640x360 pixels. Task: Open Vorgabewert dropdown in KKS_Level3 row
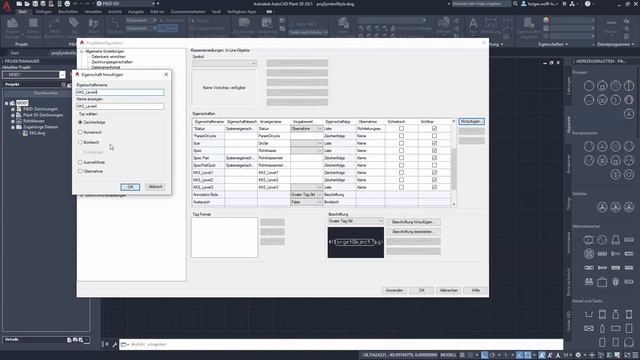click(320, 187)
